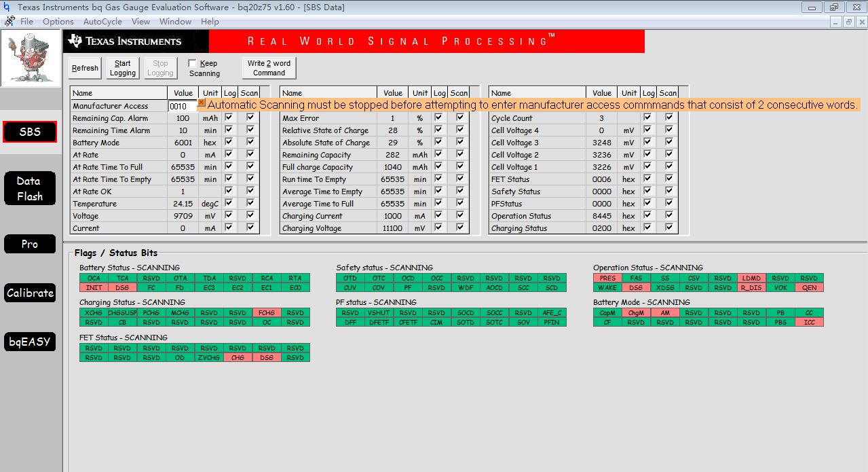Open the Help menu
This screenshot has width=868, height=472.
click(x=210, y=21)
